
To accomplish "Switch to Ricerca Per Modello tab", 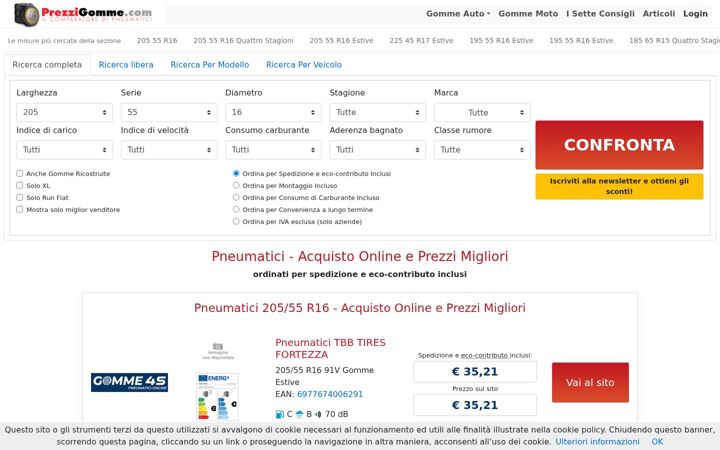I will pyautogui.click(x=209, y=65).
